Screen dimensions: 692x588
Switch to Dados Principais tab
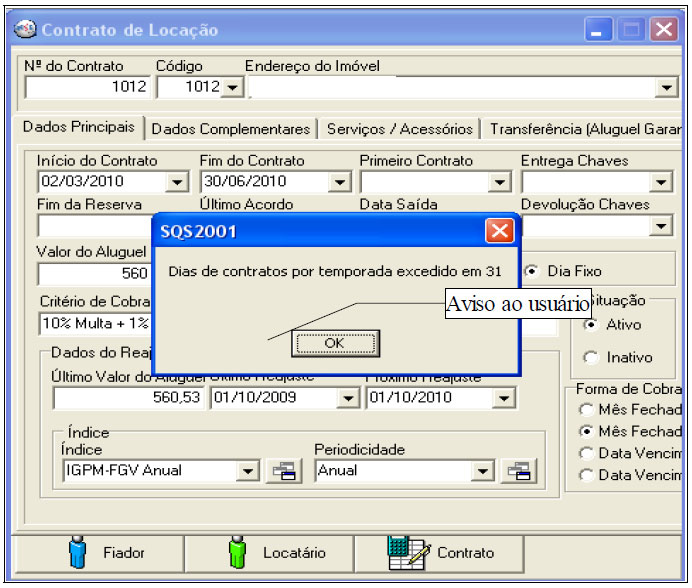click(x=79, y=127)
